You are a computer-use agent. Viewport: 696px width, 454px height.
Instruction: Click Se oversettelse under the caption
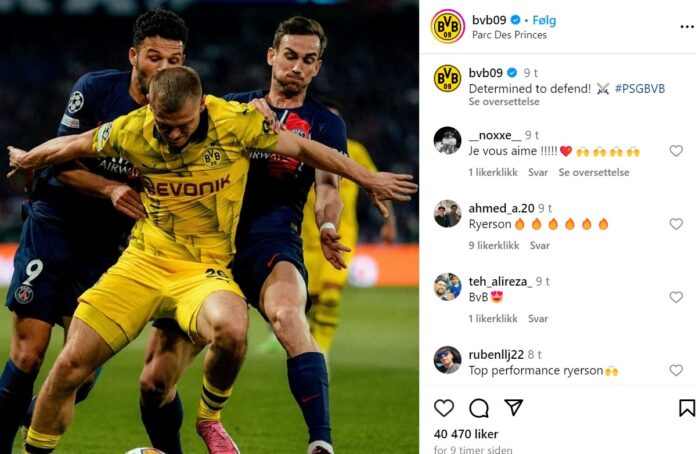point(504,102)
